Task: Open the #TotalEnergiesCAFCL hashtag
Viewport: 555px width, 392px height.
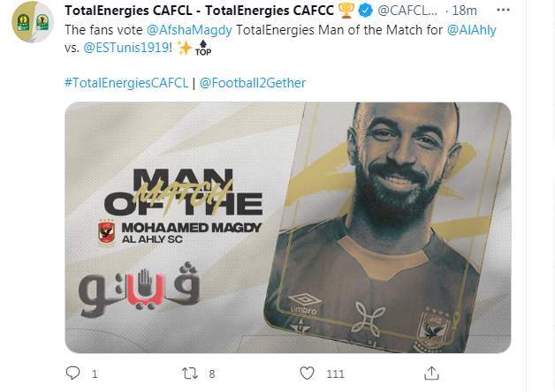Action: (126, 83)
